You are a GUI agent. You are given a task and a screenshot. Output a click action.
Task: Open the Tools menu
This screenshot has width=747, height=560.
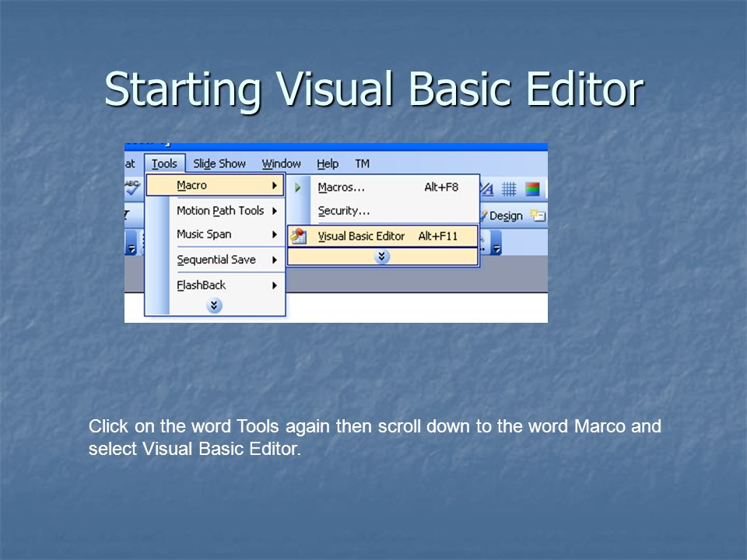(x=164, y=164)
